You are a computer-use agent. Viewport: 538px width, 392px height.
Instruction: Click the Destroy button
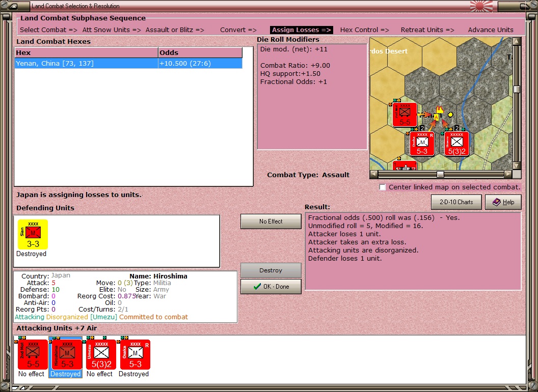point(271,270)
